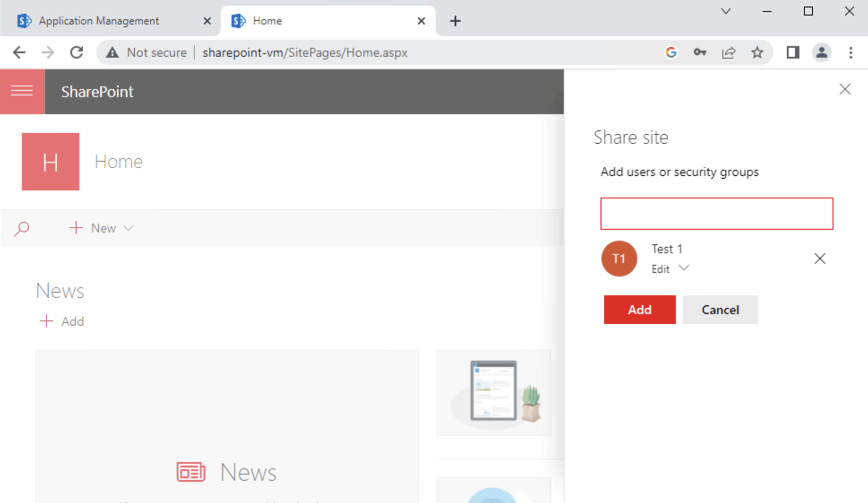Select the Home browser tab

[x=328, y=21]
